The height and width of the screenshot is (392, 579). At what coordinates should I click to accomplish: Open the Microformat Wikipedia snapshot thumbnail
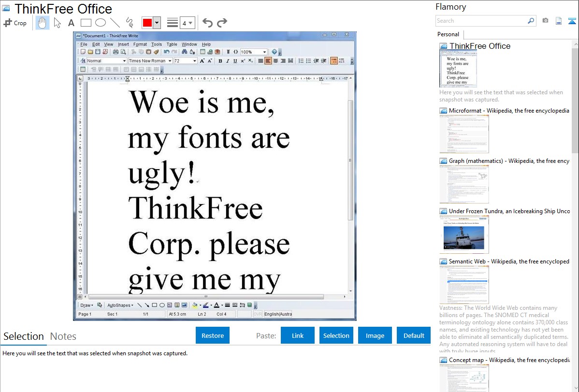464,134
